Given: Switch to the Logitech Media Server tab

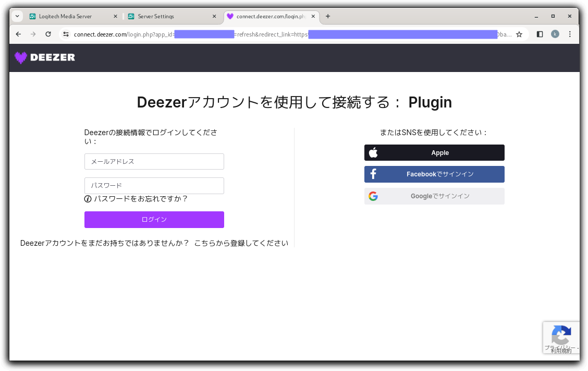Looking at the screenshot, I should coord(73,16).
